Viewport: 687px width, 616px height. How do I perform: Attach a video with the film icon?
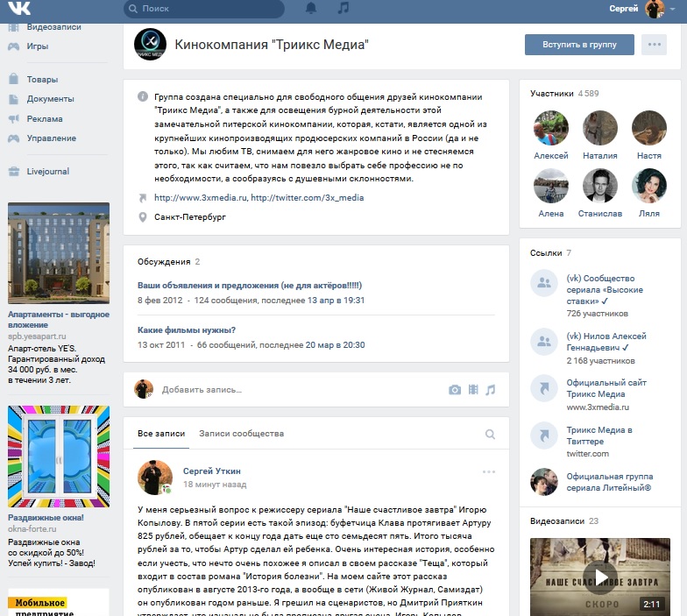point(473,389)
